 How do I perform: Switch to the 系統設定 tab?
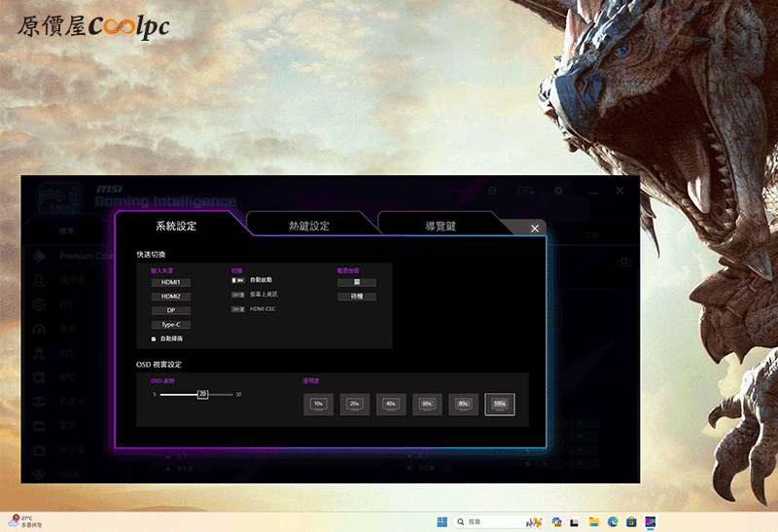point(176,226)
